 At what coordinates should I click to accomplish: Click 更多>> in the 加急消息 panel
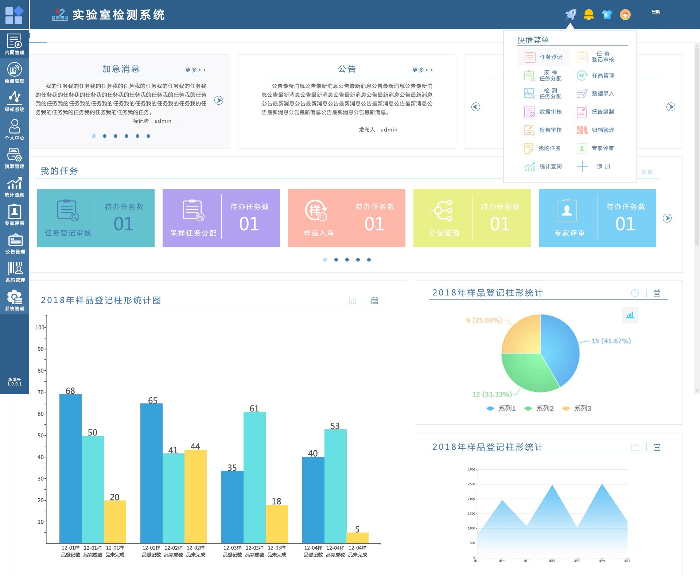(x=196, y=70)
